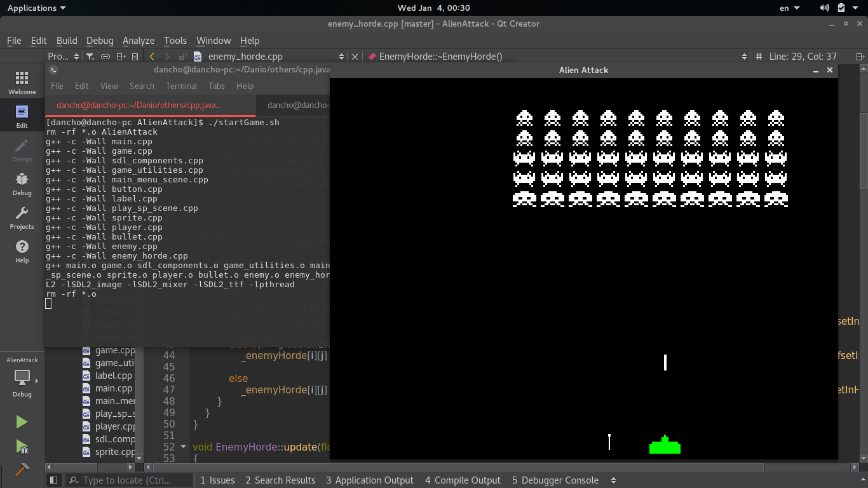Open the 3 Application Output pane

pos(370,480)
